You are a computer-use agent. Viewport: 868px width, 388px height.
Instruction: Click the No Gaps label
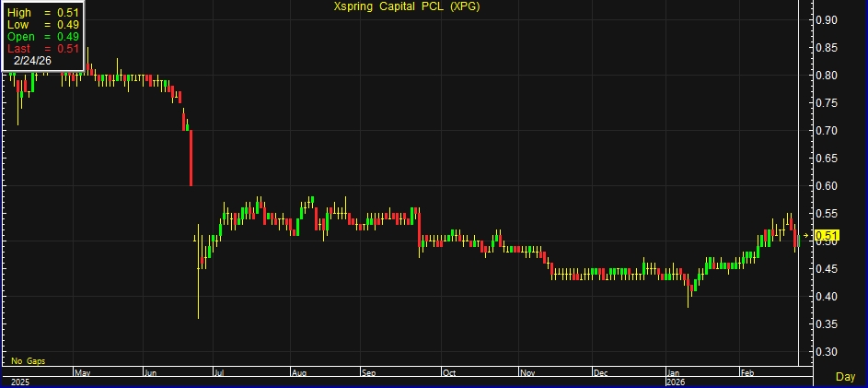coord(28,360)
